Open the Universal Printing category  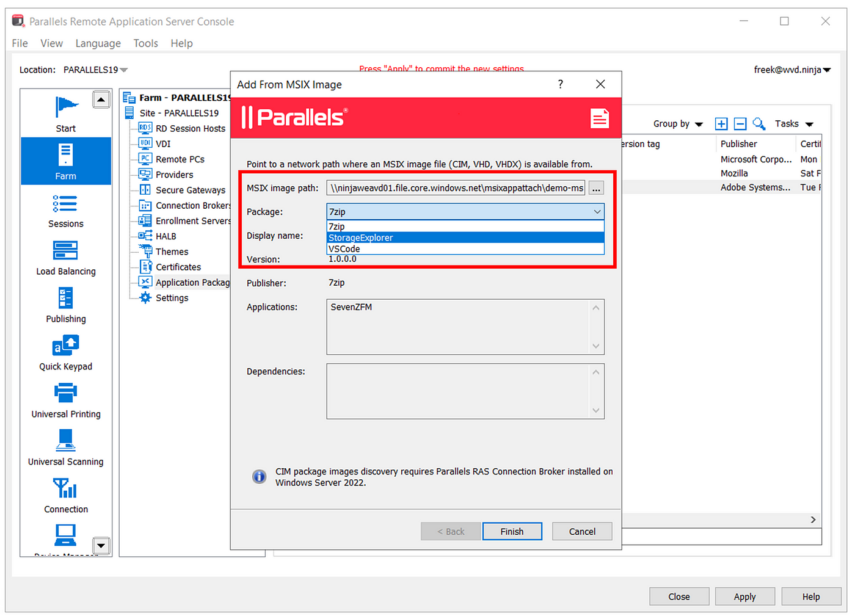65,401
